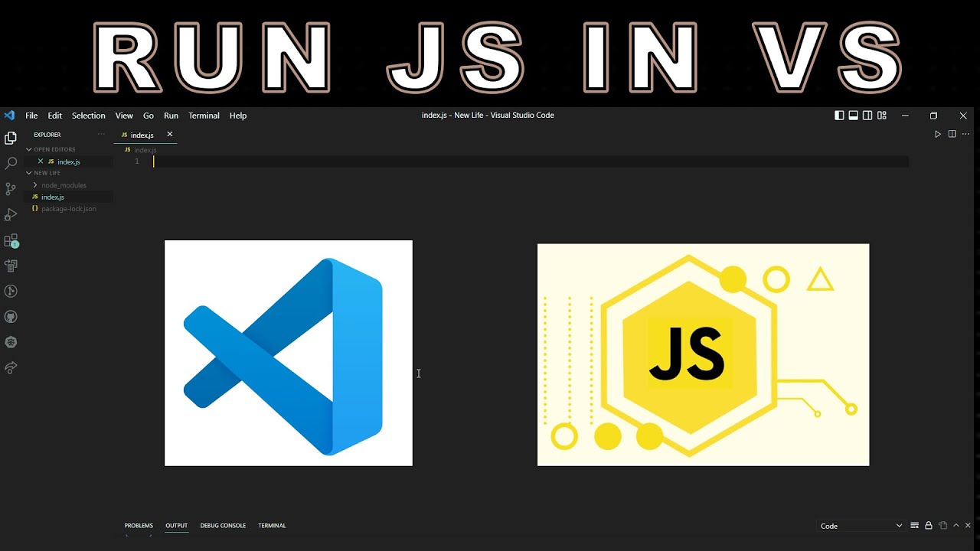Switch to the Output panel tab
Viewport: 980px width, 551px height.
176,526
